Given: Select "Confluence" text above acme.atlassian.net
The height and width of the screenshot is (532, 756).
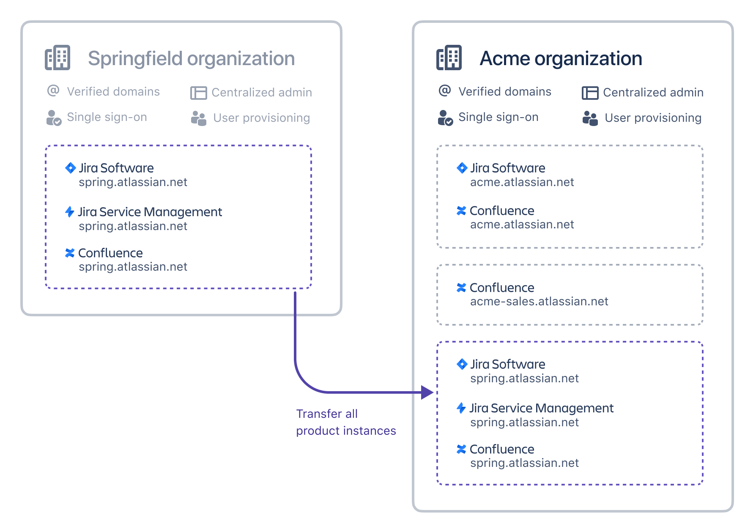Looking at the screenshot, I should coord(502,211).
